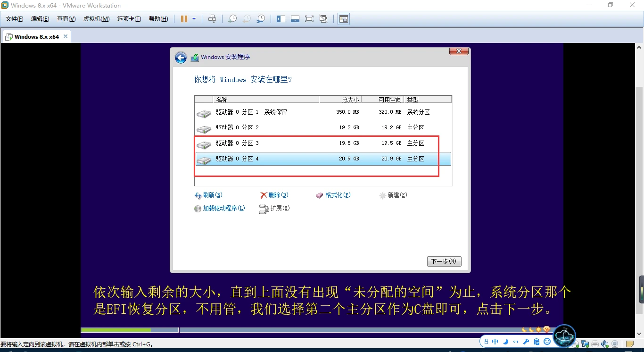
Task: Take a snapshot of the virtual machine
Action: click(232, 19)
